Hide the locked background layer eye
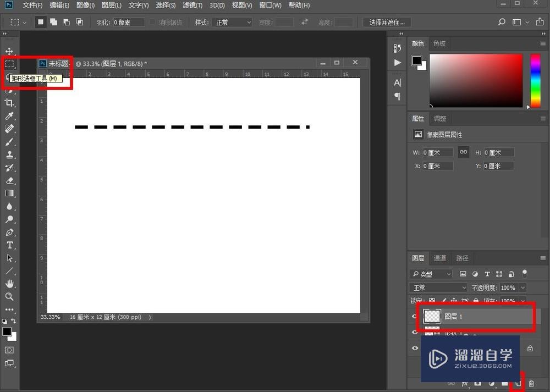 [415, 348]
